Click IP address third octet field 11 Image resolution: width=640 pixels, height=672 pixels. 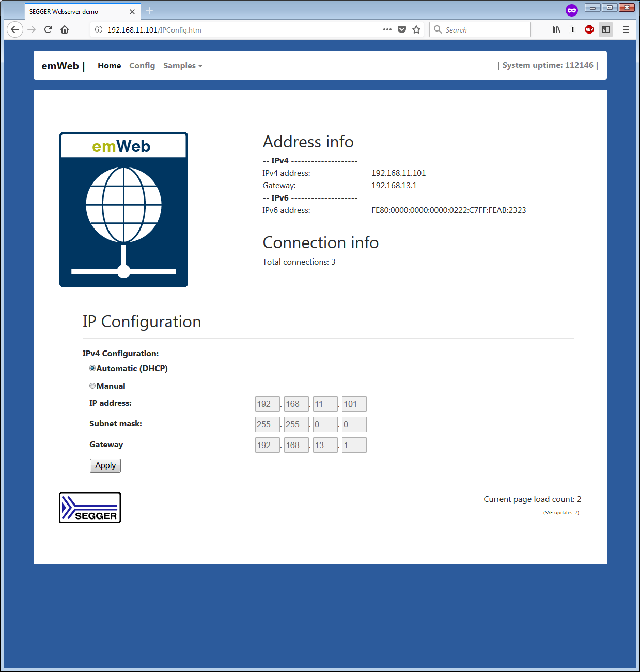[325, 404]
